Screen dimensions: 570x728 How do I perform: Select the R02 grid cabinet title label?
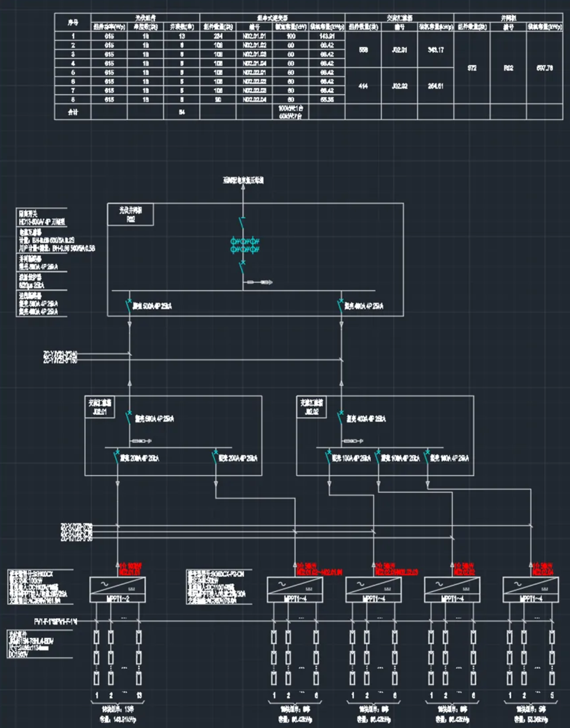click(x=130, y=214)
